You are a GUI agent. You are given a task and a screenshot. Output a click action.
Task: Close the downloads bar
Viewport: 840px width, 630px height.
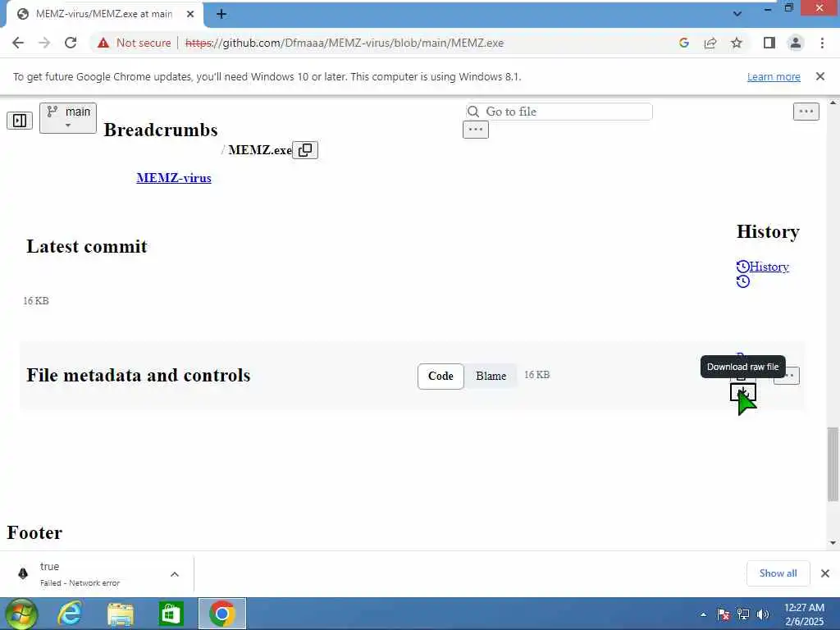(825, 573)
